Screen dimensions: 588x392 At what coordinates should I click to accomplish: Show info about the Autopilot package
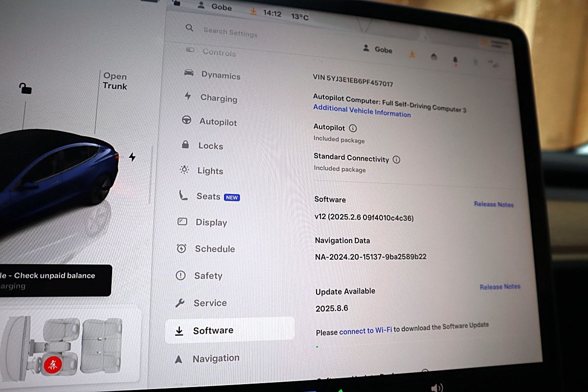click(x=352, y=128)
